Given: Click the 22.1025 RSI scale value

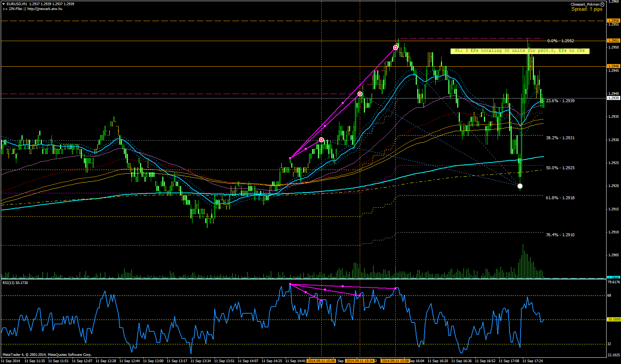Looking at the screenshot, I should tap(614, 355).
